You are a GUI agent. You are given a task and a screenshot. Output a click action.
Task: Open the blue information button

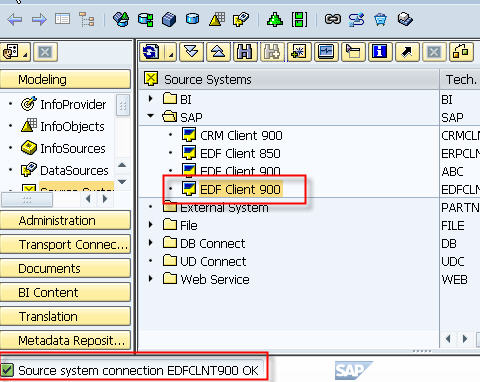(x=380, y=52)
